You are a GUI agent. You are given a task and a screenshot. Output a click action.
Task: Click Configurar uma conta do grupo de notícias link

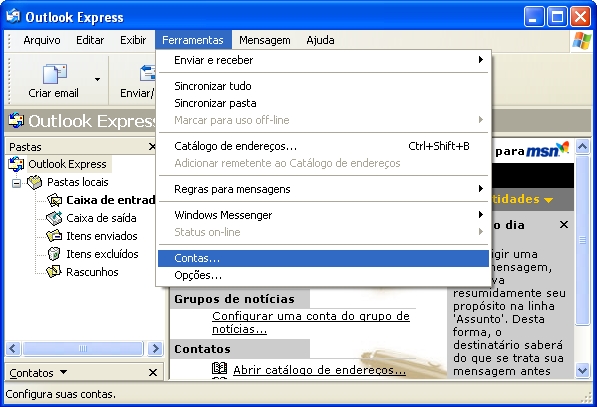311,322
